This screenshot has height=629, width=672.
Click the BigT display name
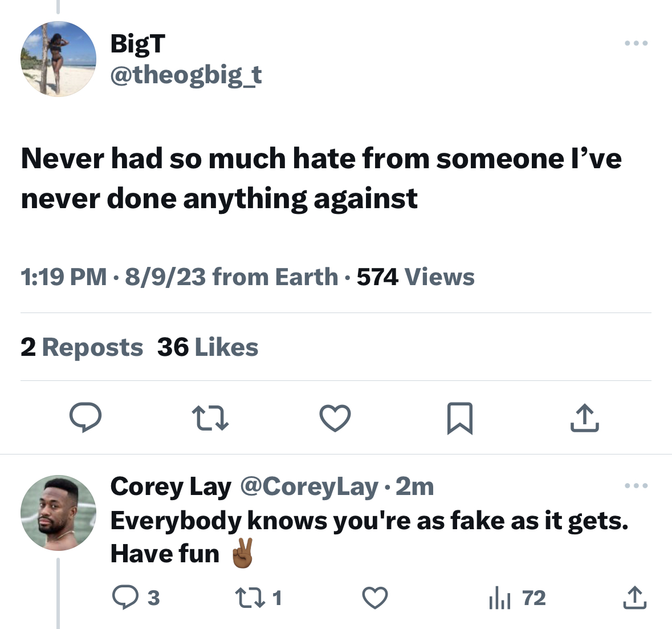pos(137,43)
